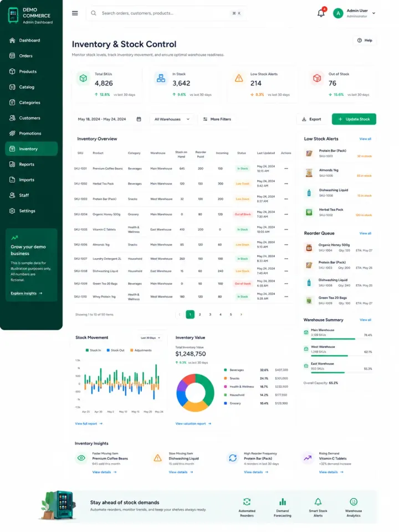
Task: Go to page 3 of inventory table
Action: [210, 315]
